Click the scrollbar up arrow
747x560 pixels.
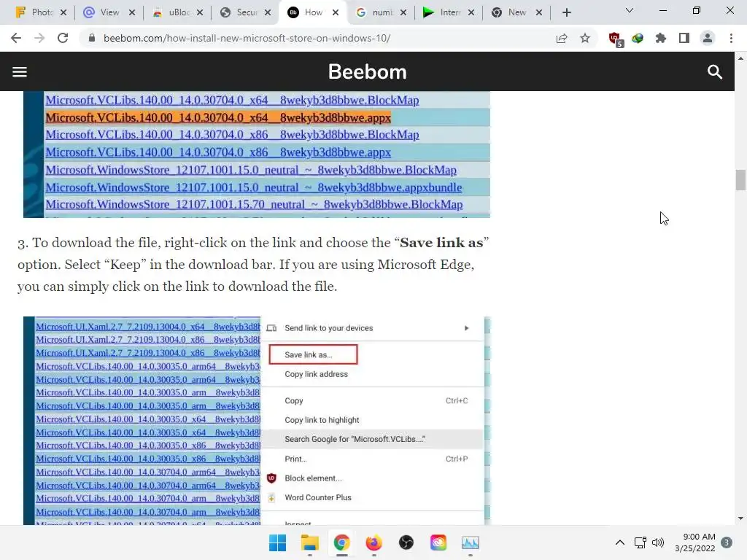point(740,58)
